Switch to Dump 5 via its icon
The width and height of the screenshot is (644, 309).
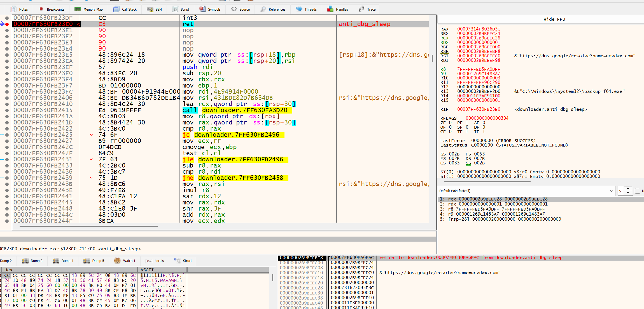(x=87, y=261)
